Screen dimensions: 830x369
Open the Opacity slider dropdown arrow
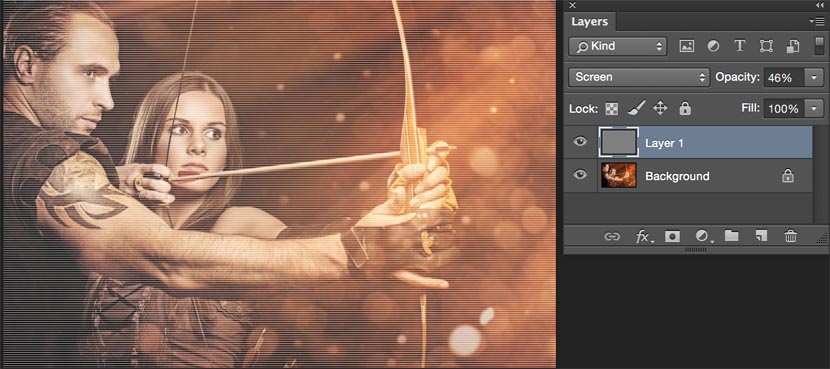813,78
